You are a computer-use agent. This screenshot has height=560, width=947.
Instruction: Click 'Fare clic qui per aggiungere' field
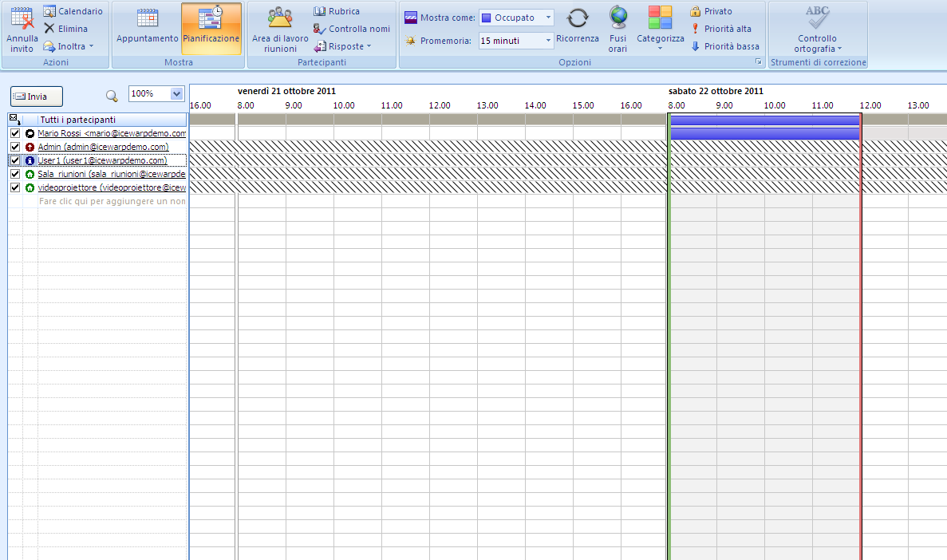[112, 201]
